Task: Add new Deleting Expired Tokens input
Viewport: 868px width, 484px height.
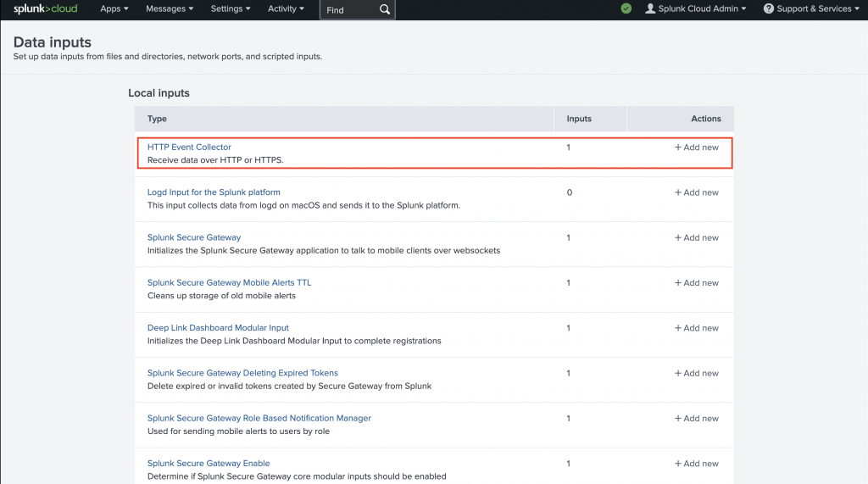Action: [x=696, y=373]
